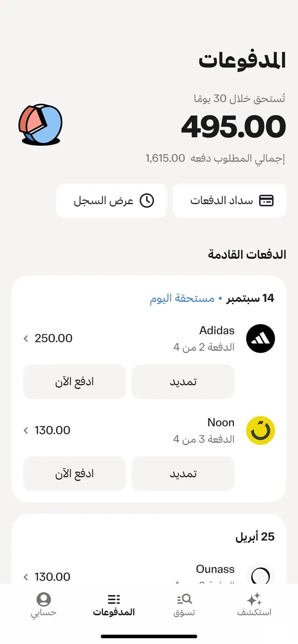Open the استكشف sparkle tab

254,605
